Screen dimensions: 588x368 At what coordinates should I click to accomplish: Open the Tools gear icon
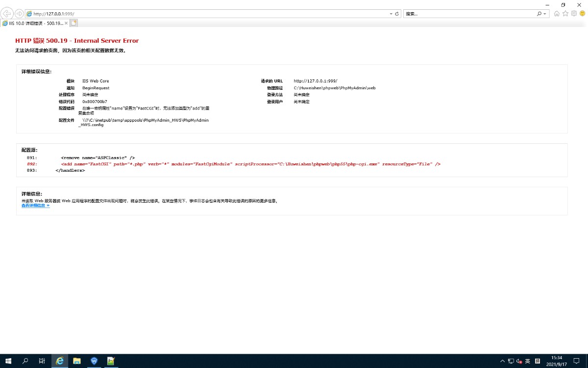coord(574,14)
